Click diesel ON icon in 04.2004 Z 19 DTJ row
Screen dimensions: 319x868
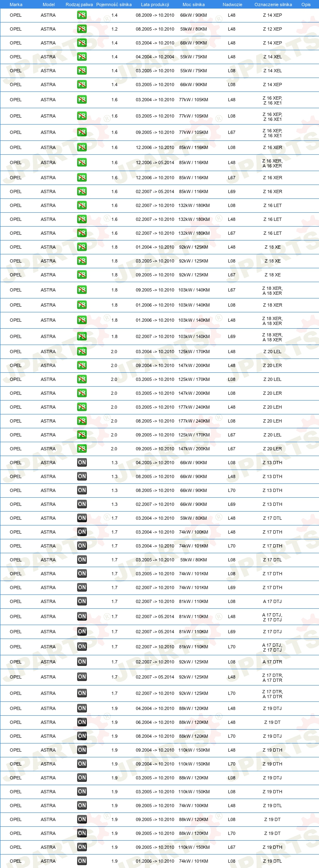pyautogui.click(x=82, y=708)
